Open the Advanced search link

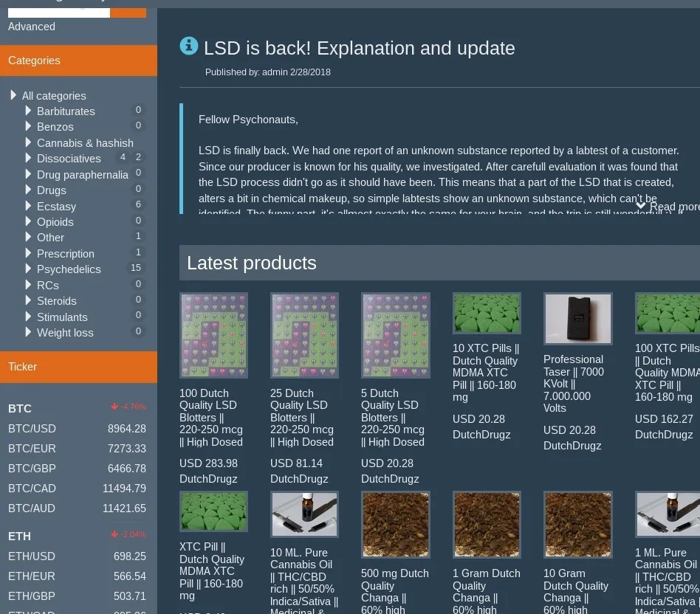(x=32, y=27)
